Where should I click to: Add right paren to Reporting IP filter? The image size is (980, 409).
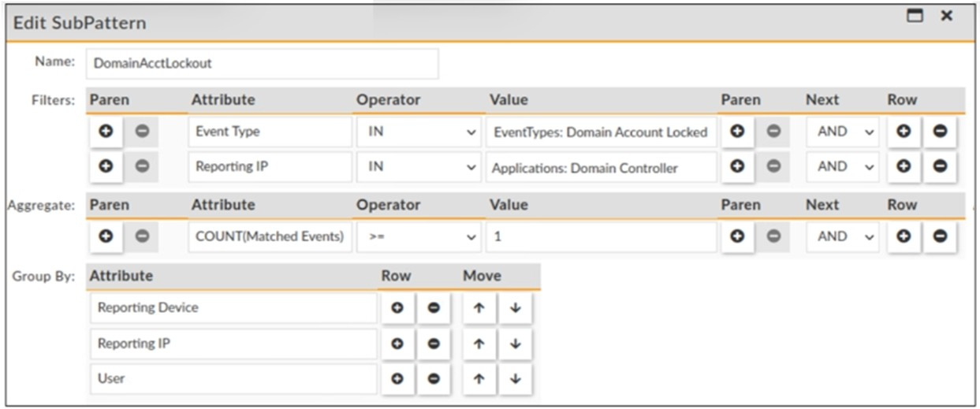(x=738, y=167)
